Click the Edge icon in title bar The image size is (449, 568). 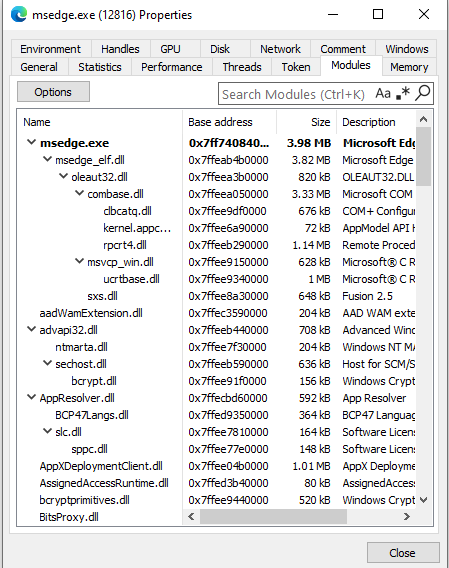(19, 14)
